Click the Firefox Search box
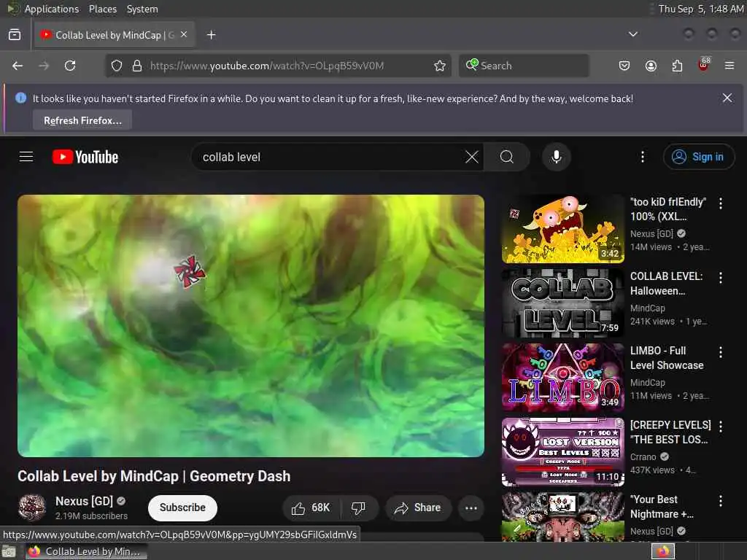 (524, 66)
